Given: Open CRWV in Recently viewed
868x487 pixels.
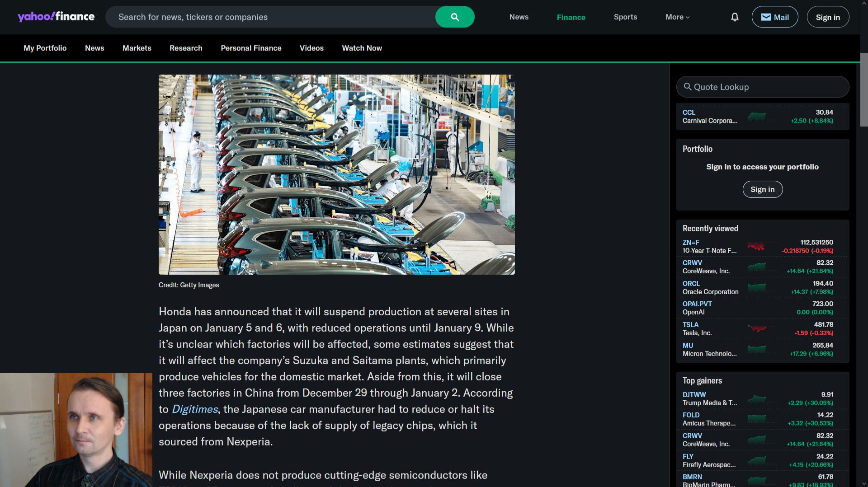Looking at the screenshot, I should pos(692,263).
